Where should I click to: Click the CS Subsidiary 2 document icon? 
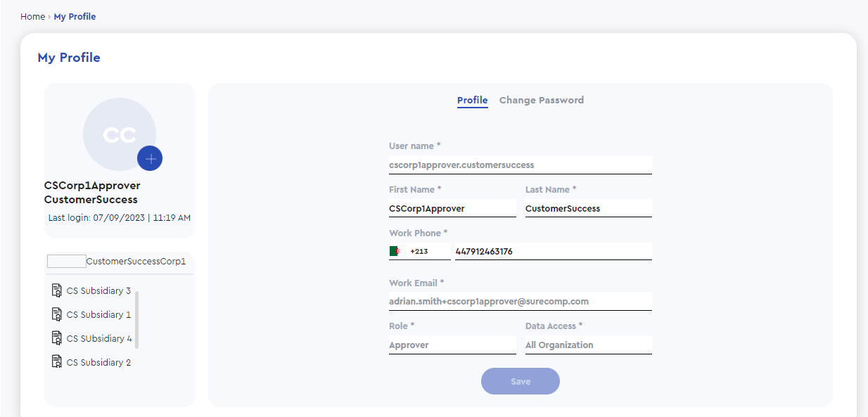pyautogui.click(x=57, y=362)
